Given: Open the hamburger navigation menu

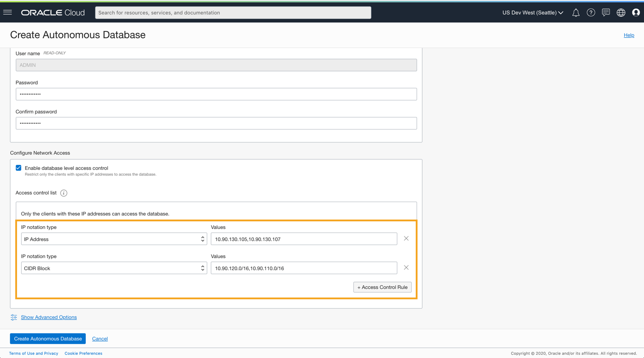Looking at the screenshot, I should pos(8,13).
